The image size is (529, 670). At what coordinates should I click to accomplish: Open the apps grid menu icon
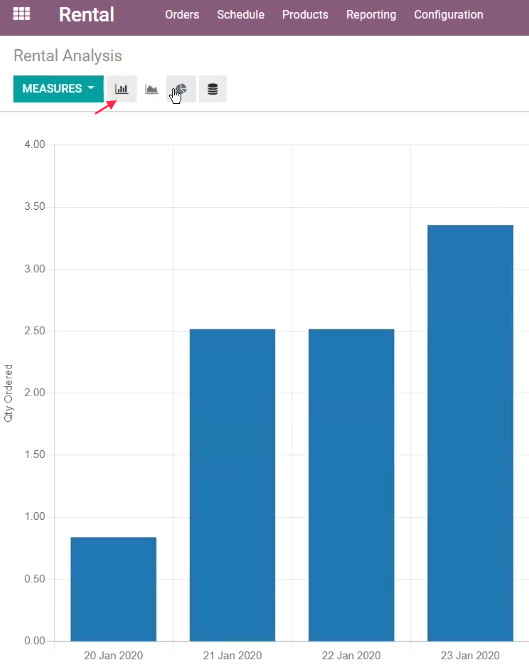coord(21,14)
